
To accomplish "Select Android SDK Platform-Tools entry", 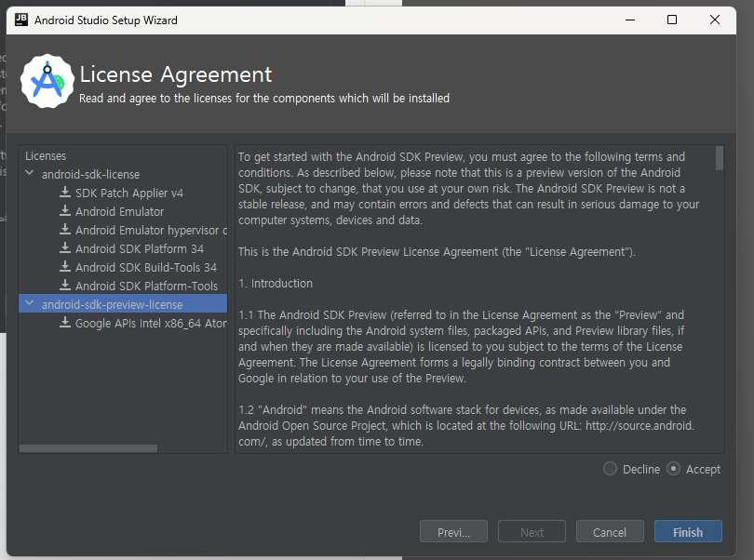I will [x=146, y=286].
